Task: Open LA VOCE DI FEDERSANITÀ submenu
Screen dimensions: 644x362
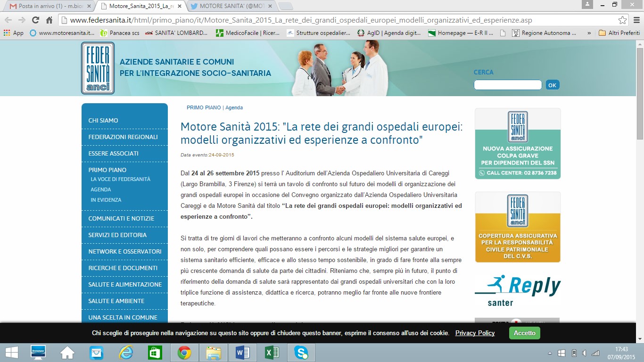Action: coord(121,179)
